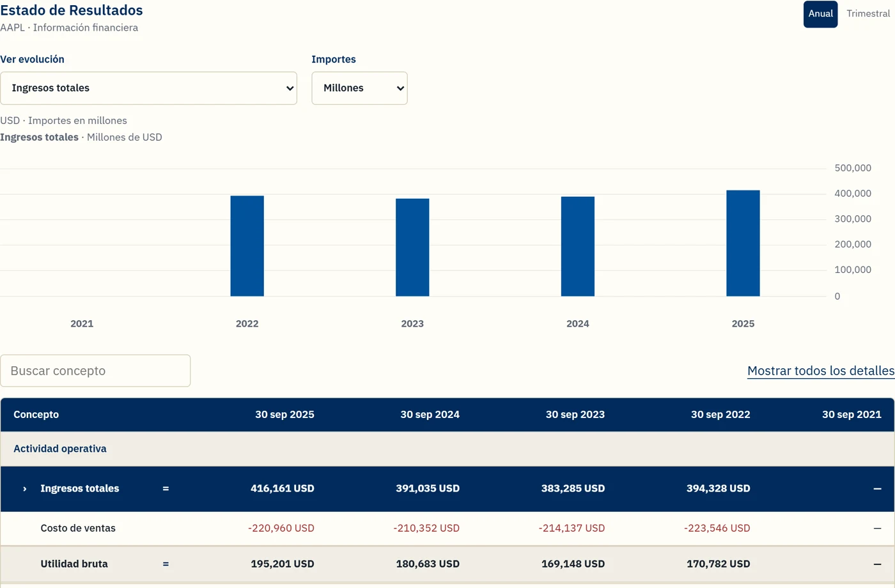Click the 2023 revenue bar in chart

point(412,247)
